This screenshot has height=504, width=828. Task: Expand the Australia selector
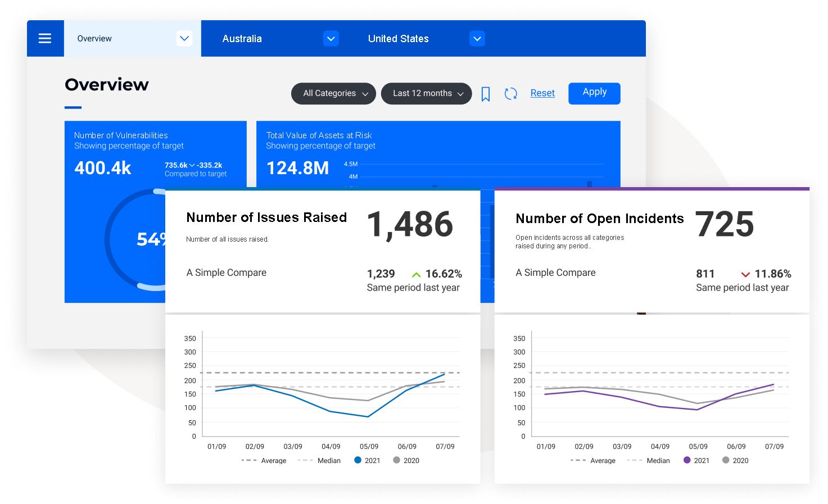click(331, 38)
